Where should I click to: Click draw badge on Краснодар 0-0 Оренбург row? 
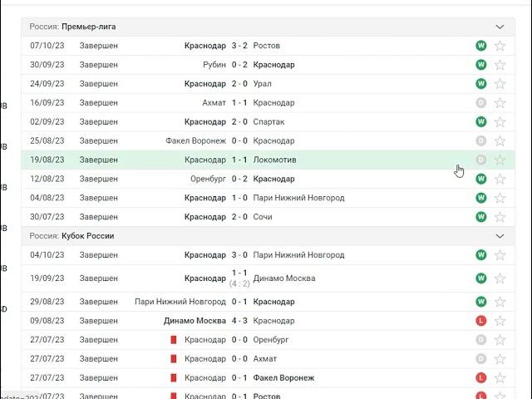481,340
